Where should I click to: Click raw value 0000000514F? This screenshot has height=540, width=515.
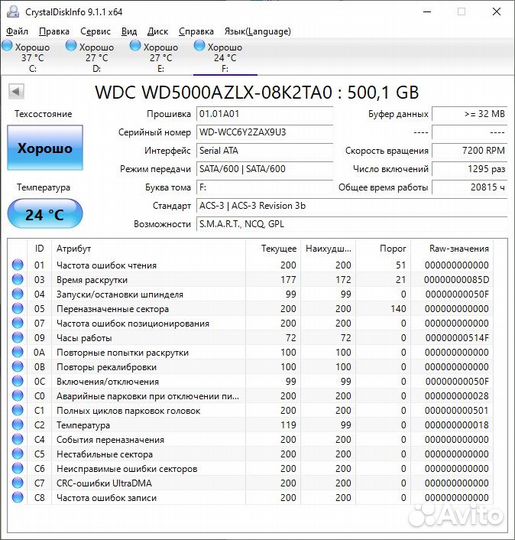coord(457,338)
